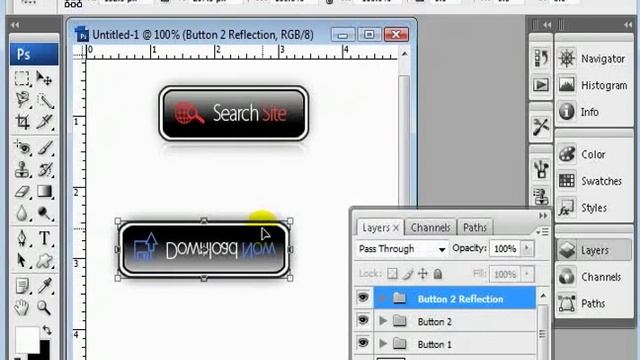
Task: Expand the Button 1 layer group
Action: (x=383, y=344)
